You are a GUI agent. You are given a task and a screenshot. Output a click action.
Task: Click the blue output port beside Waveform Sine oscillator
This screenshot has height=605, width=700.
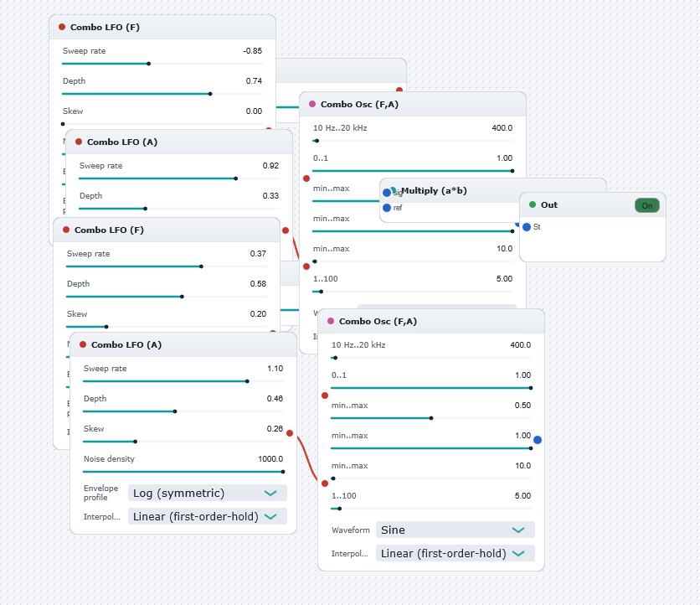click(538, 440)
